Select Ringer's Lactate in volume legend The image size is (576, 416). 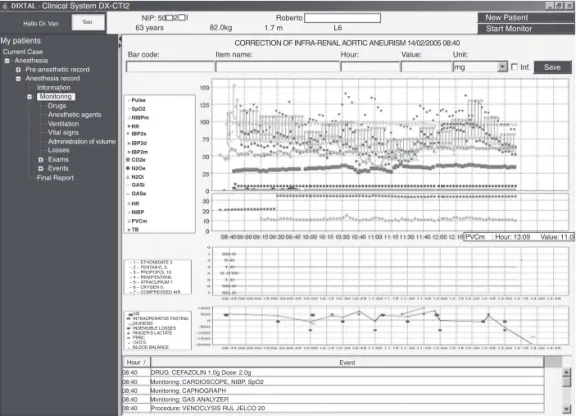pyautogui.click(x=152, y=333)
